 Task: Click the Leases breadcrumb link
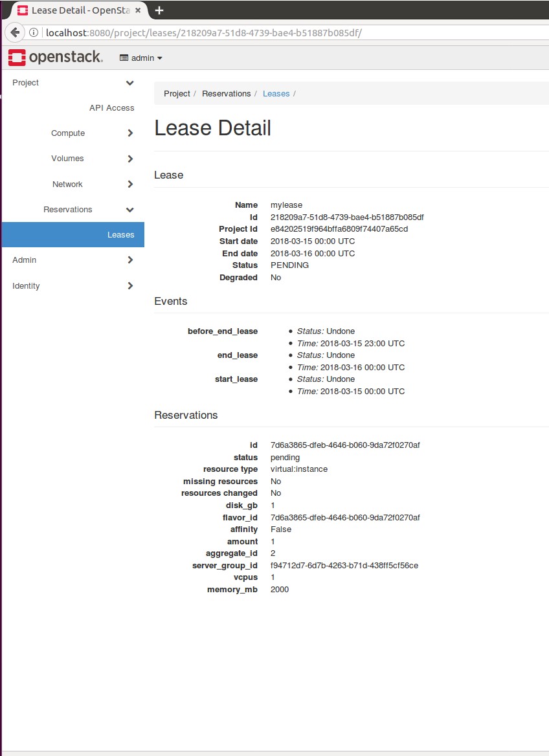click(x=276, y=94)
